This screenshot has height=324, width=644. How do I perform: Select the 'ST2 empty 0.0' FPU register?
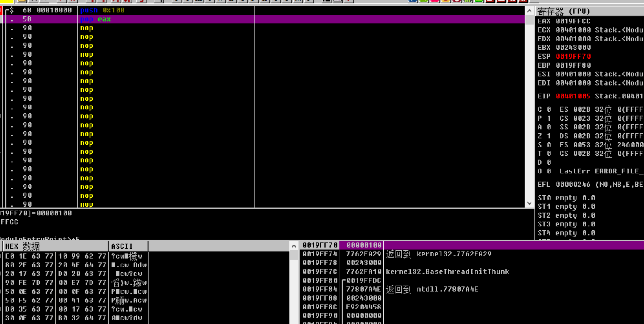566,215
